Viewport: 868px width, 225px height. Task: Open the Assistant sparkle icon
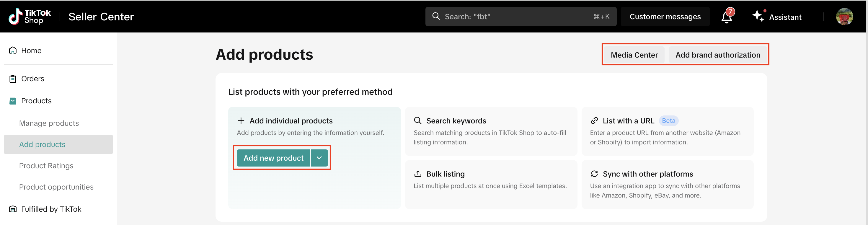758,16
